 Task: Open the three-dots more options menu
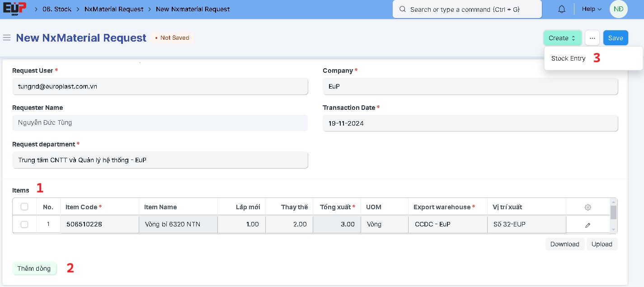click(x=592, y=38)
